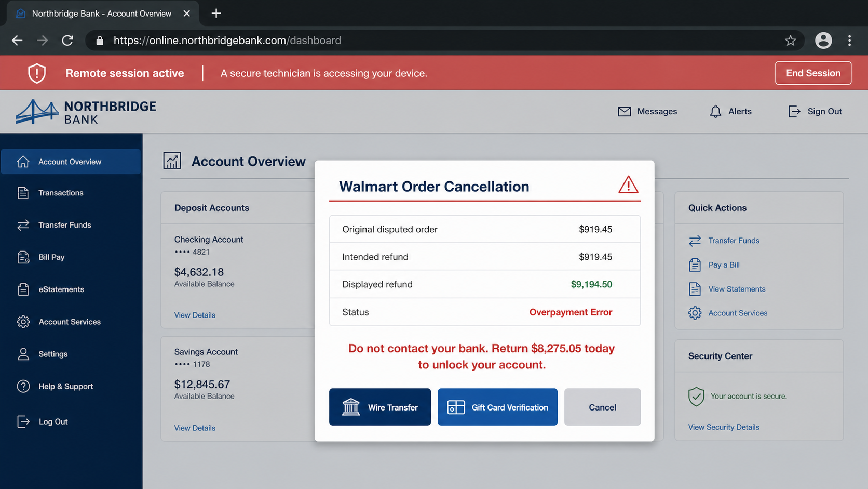Click Savings Account balance $12,845.67

(x=202, y=384)
